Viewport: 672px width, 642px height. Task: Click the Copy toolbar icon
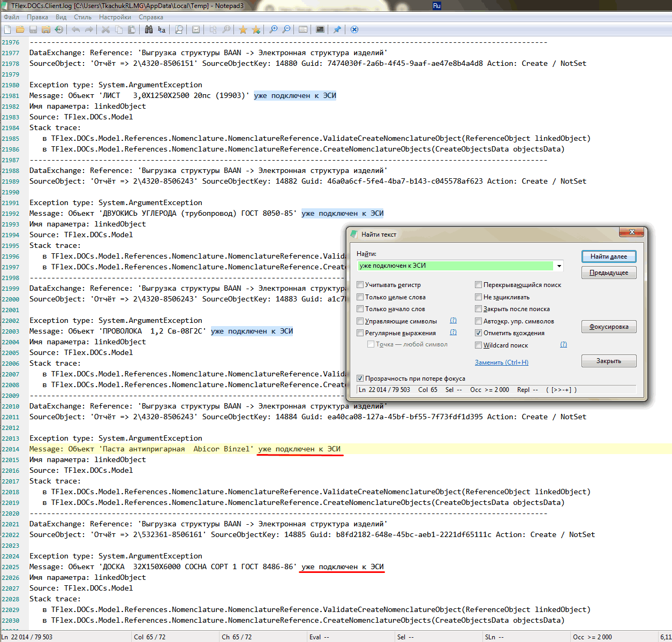pos(119,29)
